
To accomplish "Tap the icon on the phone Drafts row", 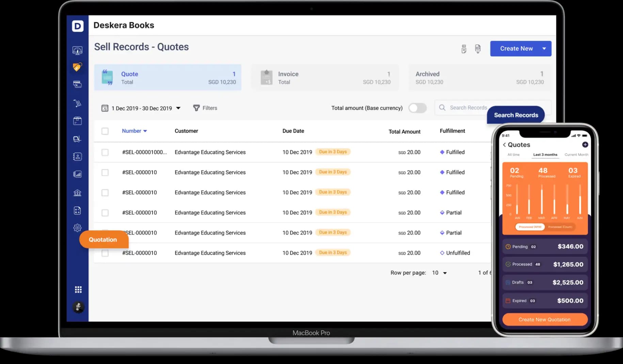I will click(508, 282).
